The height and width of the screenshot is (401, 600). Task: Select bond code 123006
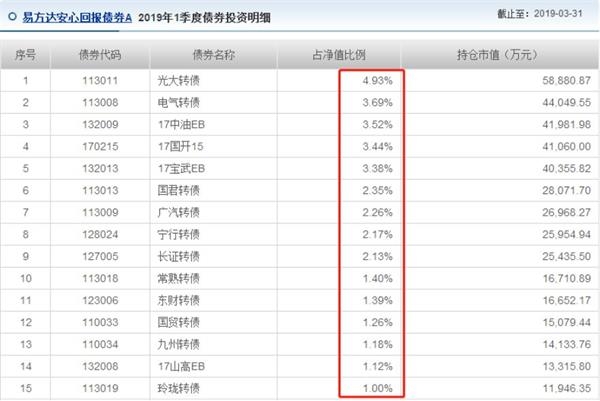[x=100, y=301]
